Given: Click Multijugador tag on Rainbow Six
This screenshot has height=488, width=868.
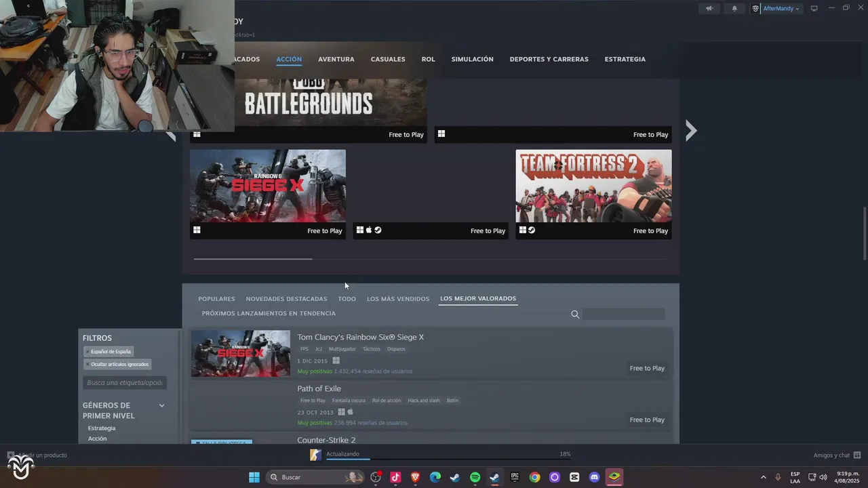Looking at the screenshot, I should [342, 349].
